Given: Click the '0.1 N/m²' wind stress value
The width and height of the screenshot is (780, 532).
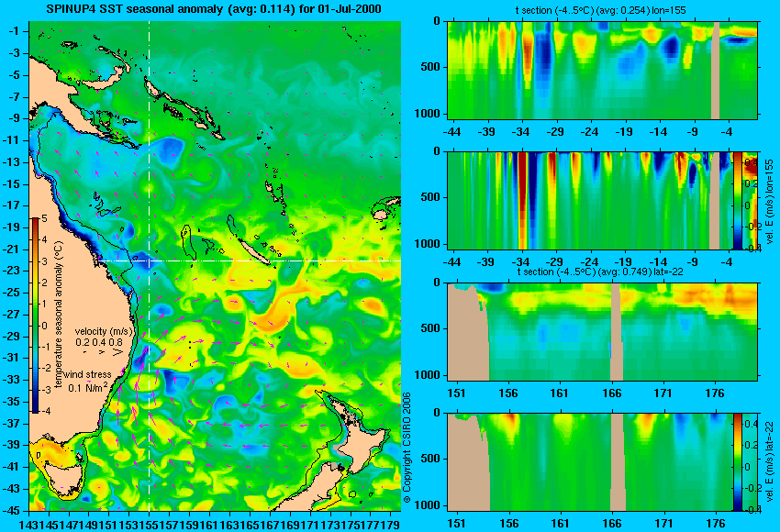Looking at the screenshot, I should 87,387.
